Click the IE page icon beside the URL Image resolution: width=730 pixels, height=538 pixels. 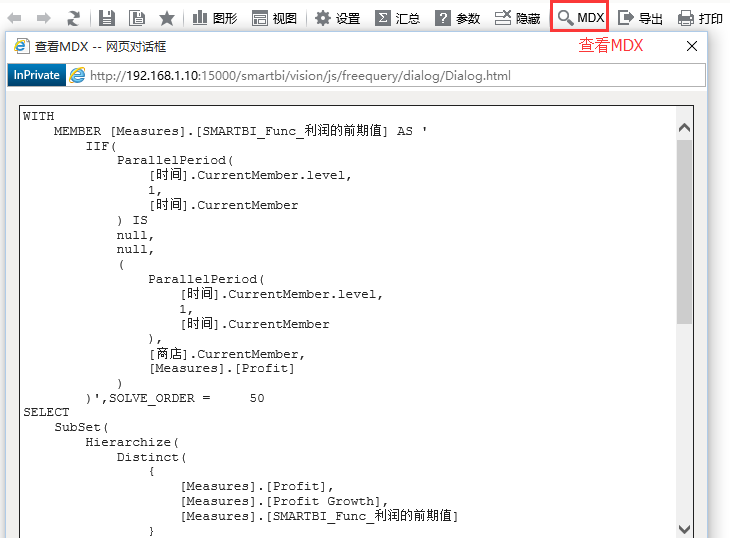coord(77,75)
